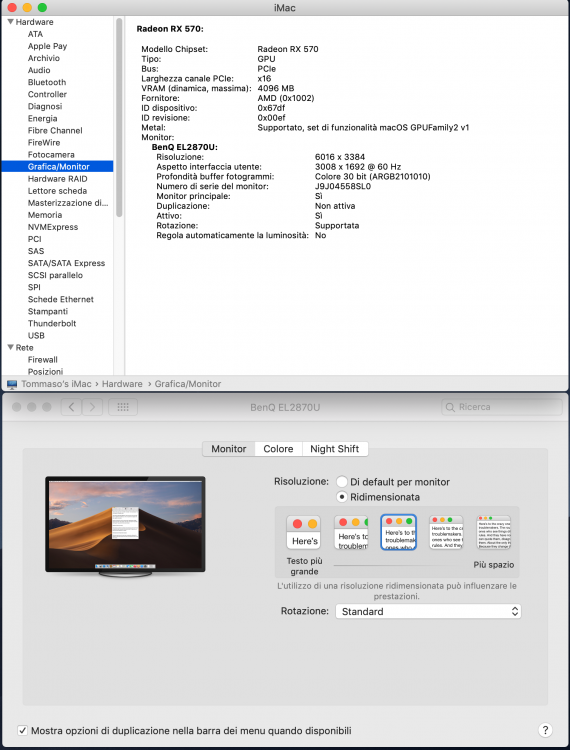
Task: Select NVMExpress in the sidebar
Action: pyautogui.click(x=53, y=227)
